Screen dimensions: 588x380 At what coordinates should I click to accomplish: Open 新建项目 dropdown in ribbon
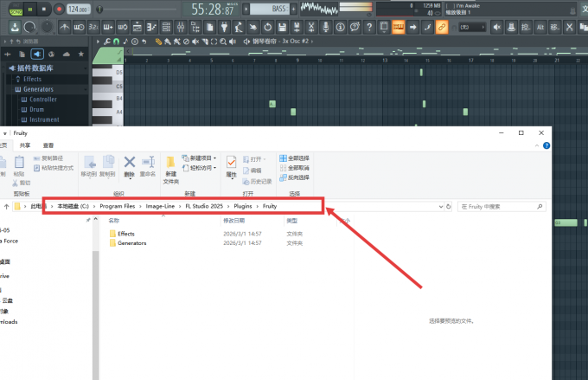(x=199, y=158)
